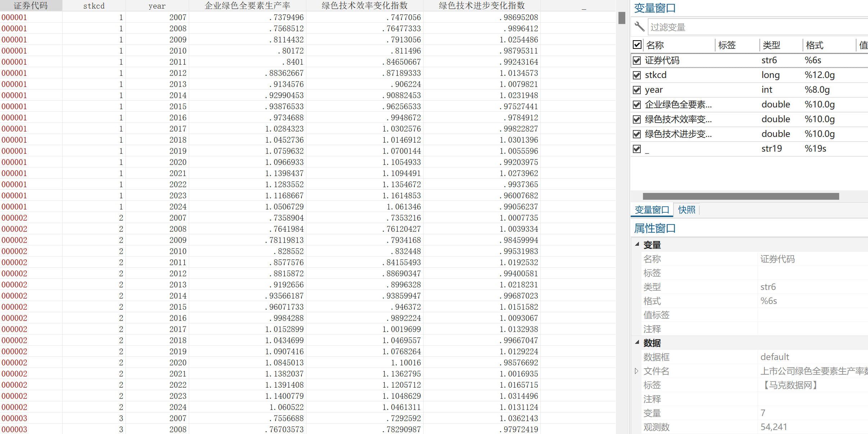
Task: Click the stkcd data column header
Action: (x=94, y=6)
